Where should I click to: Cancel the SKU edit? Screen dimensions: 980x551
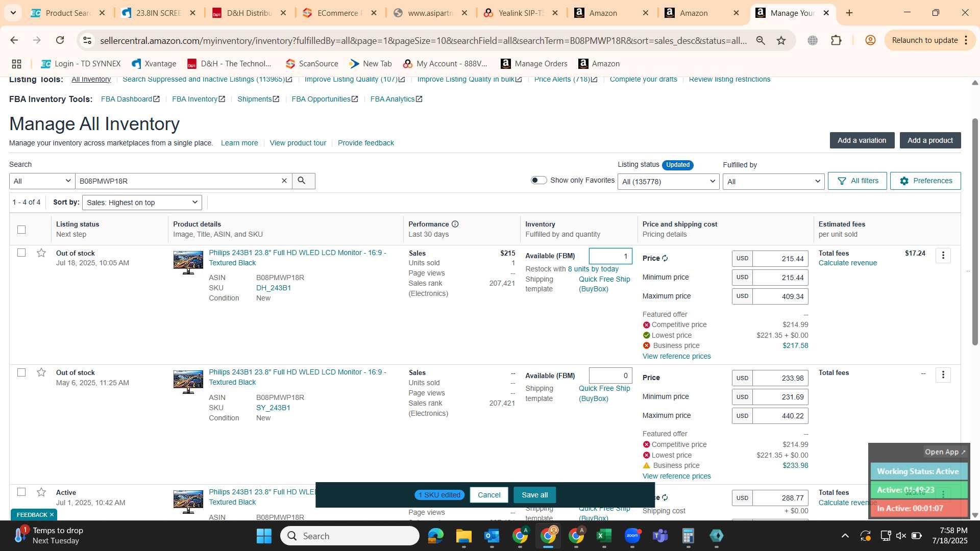pos(489,495)
